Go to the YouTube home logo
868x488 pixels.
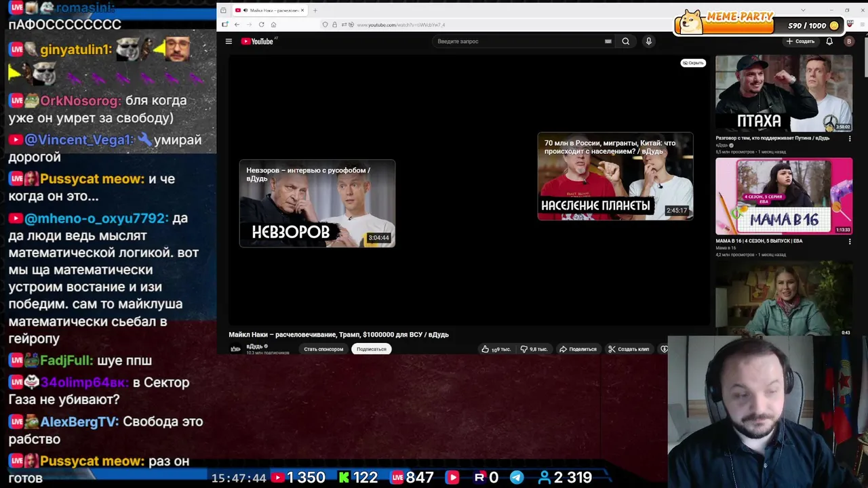(x=257, y=41)
